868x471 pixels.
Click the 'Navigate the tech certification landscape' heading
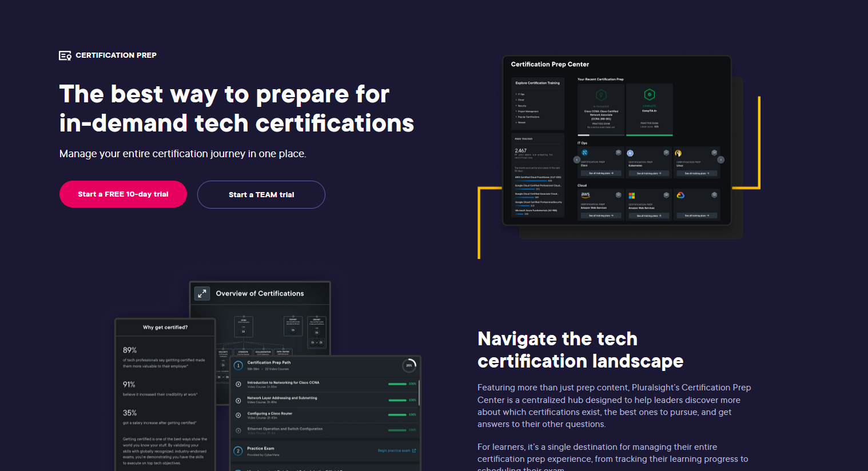580,350
